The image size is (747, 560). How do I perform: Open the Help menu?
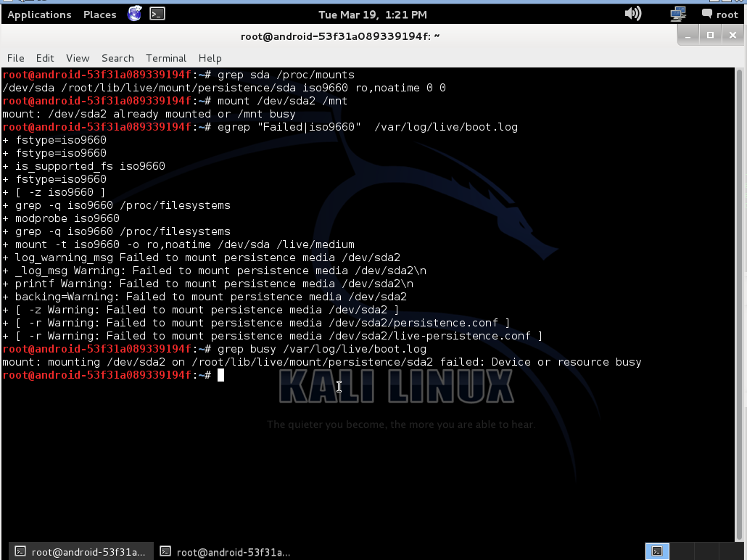click(210, 58)
